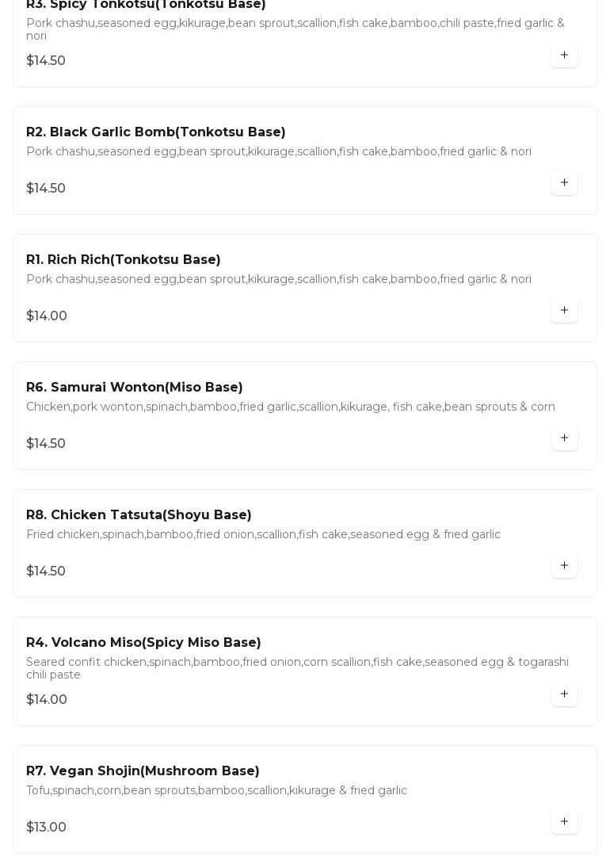Click R3. Spicy Tonkotsu title at top
610x868 pixels.
146,5
